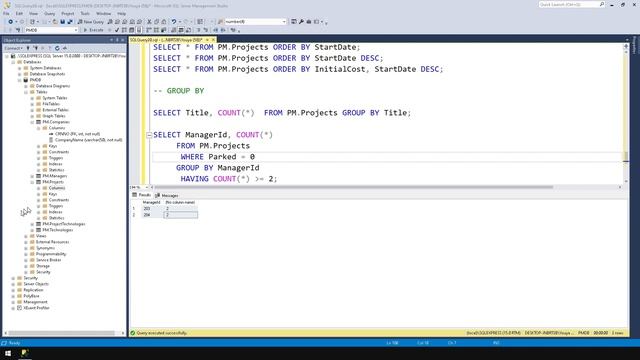Collapse the PM.Companies table node
The image size is (640, 360).
tap(32, 122)
